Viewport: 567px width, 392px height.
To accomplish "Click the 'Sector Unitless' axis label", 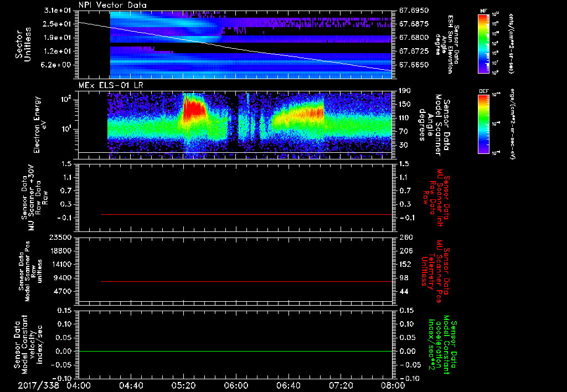I will click(x=23, y=44).
